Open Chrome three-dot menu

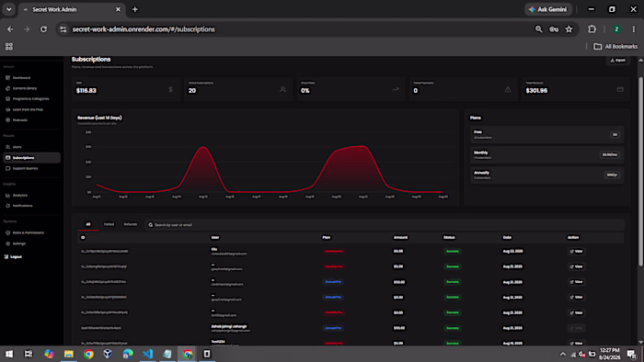[634, 29]
